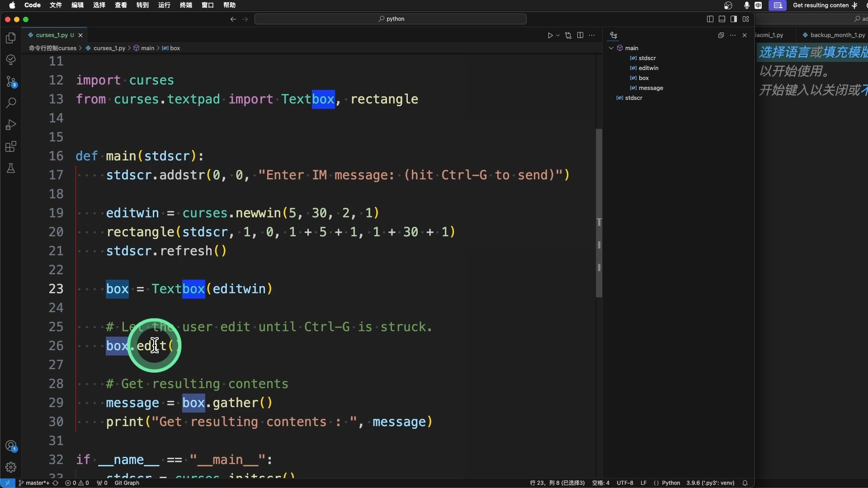Image resolution: width=868 pixels, height=488 pixels.
Task: Go forward with the navigation arrow
Action: [245, 19]
